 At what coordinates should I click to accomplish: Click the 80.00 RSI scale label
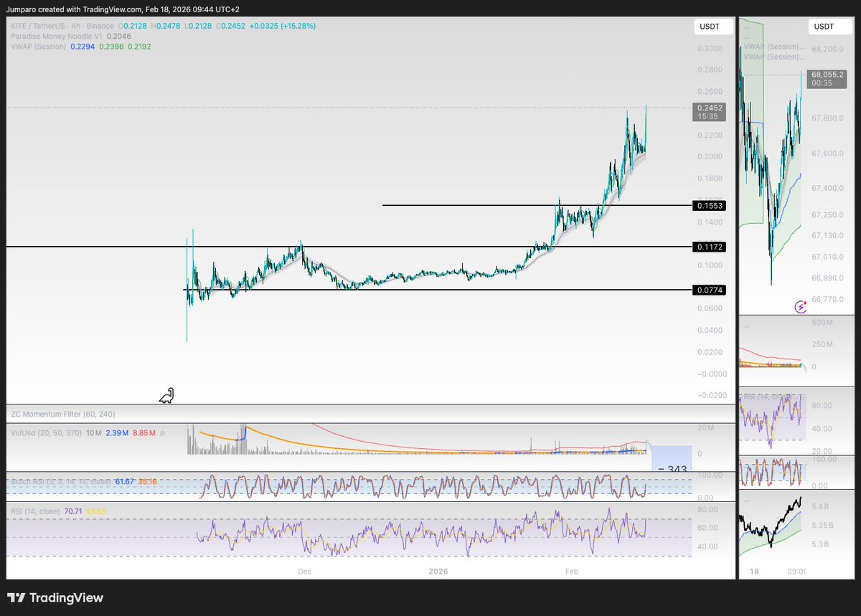coord(707,510)
